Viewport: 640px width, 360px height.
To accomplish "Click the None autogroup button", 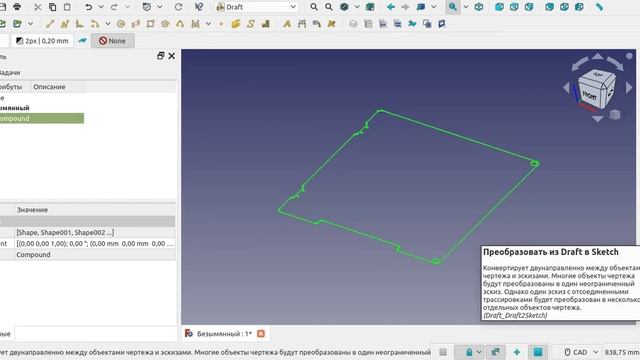I will point(113,40).
